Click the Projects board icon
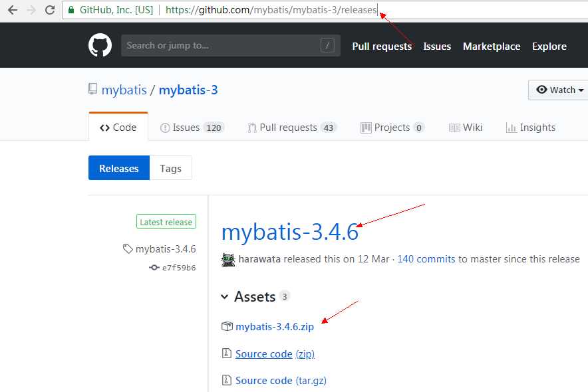The image size is (588, 392). point(366,128)
